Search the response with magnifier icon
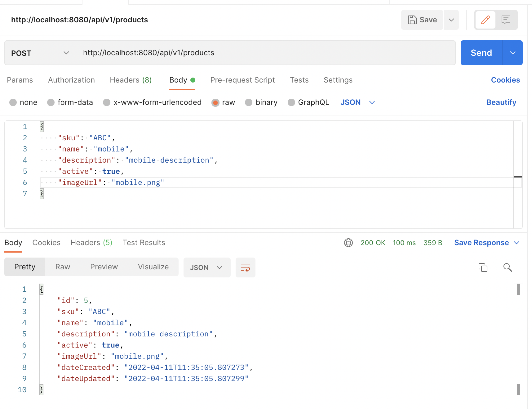 click(x=508, y=267)
